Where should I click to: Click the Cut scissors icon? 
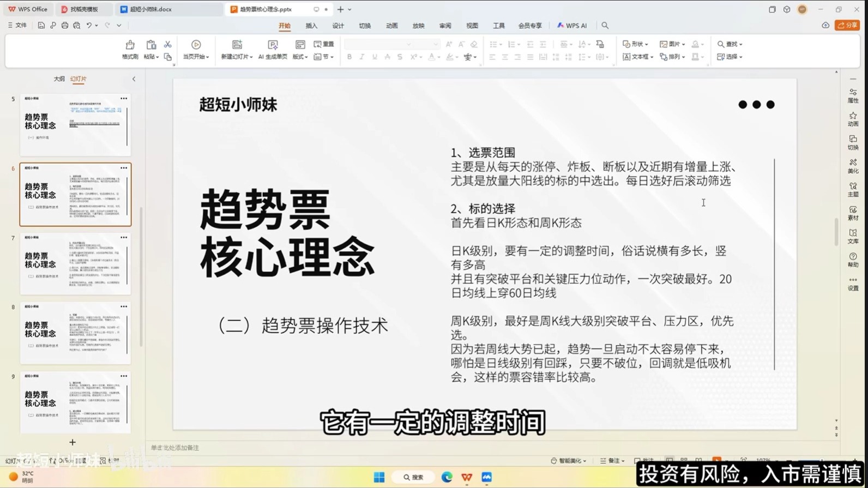click(x=168, y=44)
